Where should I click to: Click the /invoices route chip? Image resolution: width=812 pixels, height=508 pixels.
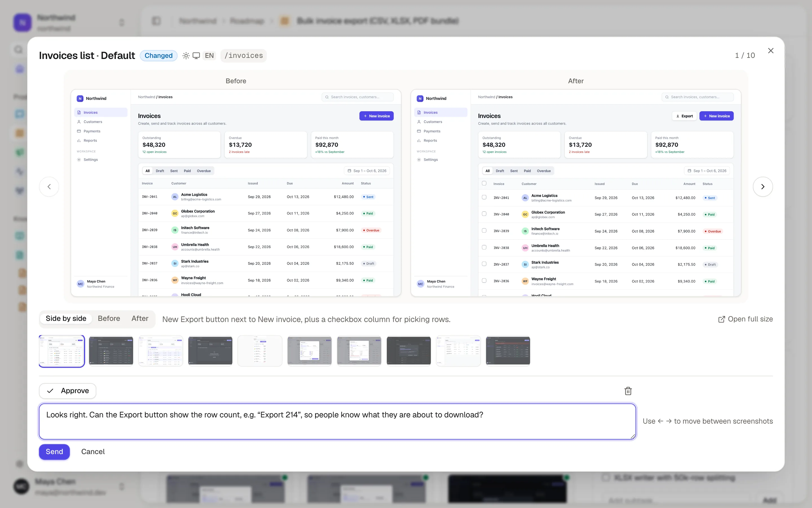tap(244, 55)
